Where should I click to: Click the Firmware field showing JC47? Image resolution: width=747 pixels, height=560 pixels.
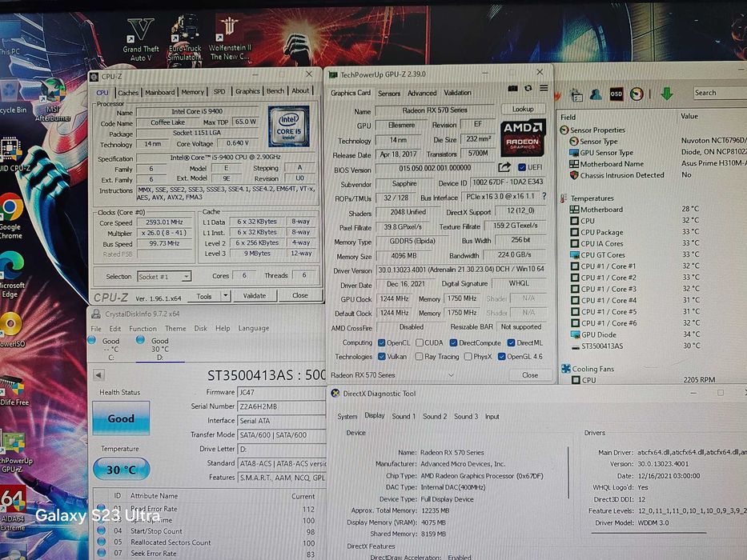(282, 393)
